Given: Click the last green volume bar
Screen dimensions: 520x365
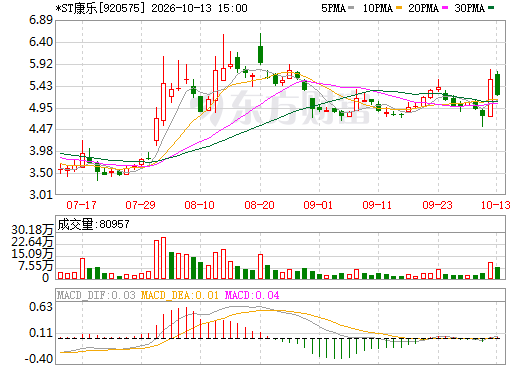Looking at the screenshot, I should [x=497, y=273].
